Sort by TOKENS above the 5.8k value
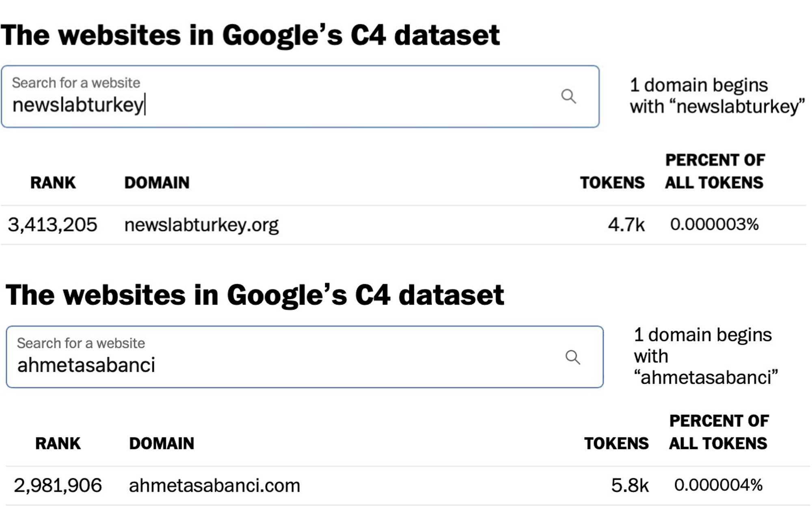This screenshot has width=812, height=530. coord(616,444)
